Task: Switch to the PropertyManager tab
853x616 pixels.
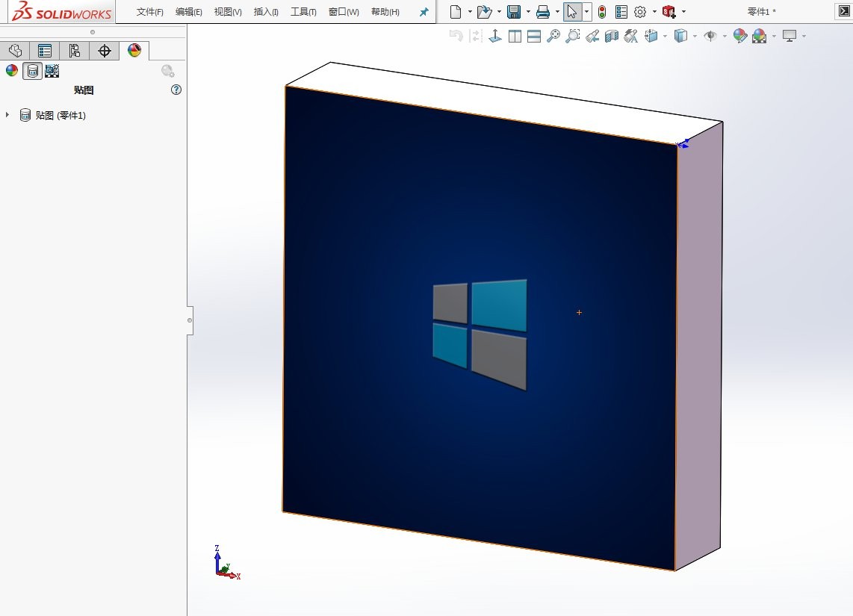Action: click(45, 51)
